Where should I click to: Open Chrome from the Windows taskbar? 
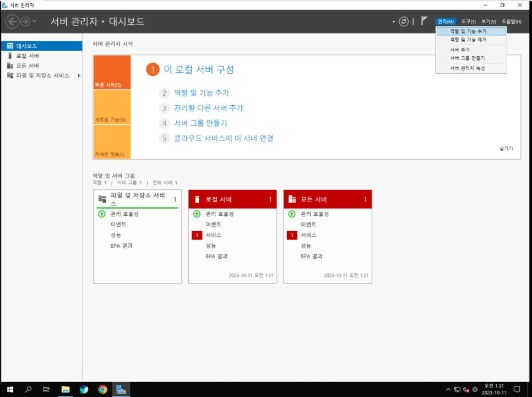pyautogui.click(x=102, y=389)
